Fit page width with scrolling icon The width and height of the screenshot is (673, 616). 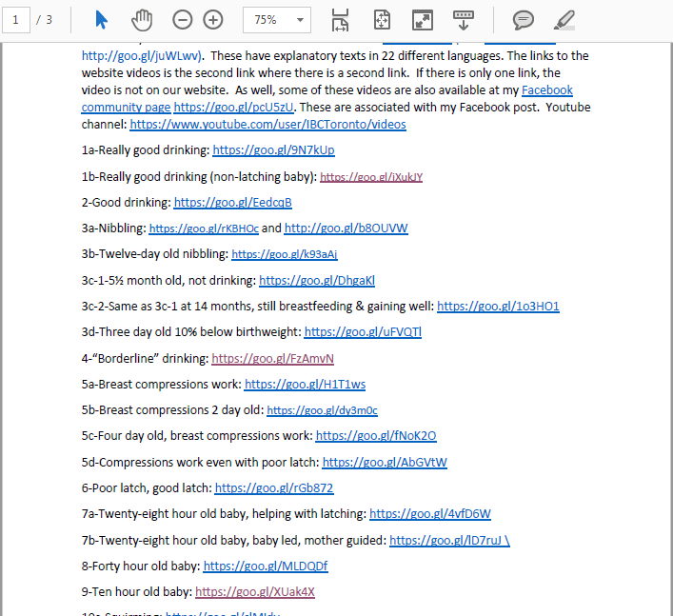340,20
